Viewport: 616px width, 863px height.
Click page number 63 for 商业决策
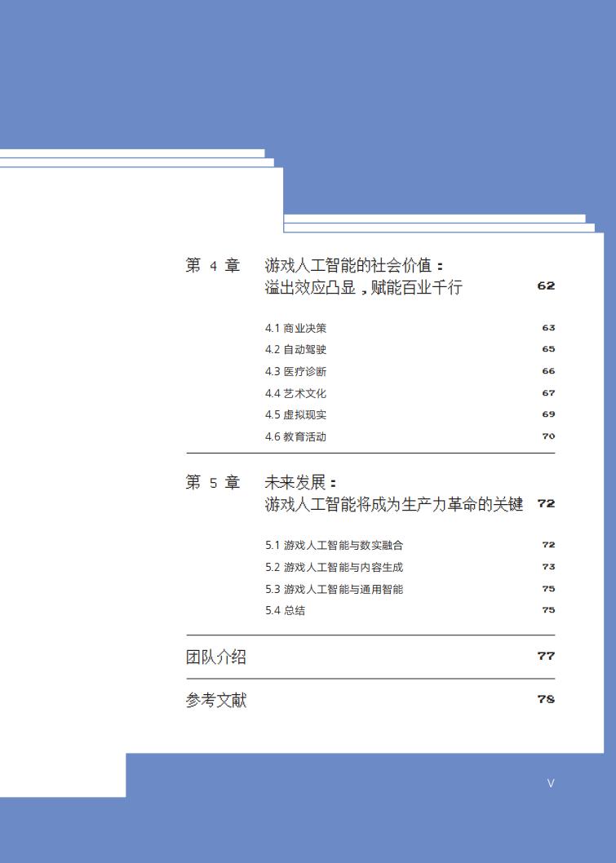548,328
